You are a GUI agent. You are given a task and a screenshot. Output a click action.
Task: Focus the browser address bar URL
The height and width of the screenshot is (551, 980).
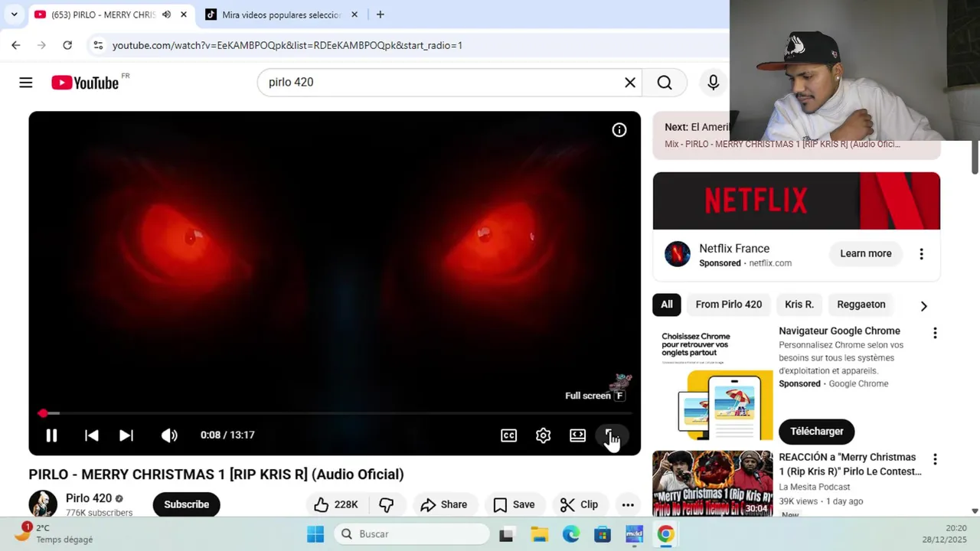[x=287, y=46]
